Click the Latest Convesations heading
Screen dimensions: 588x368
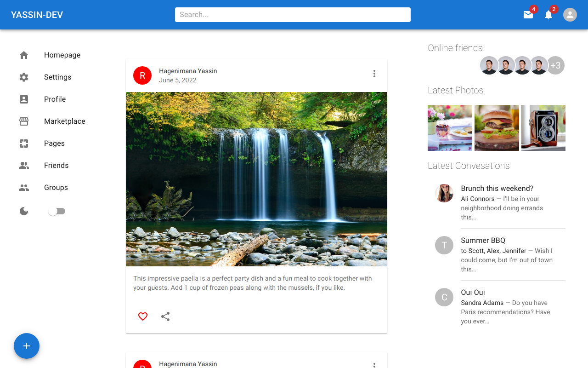click(469, 166)
